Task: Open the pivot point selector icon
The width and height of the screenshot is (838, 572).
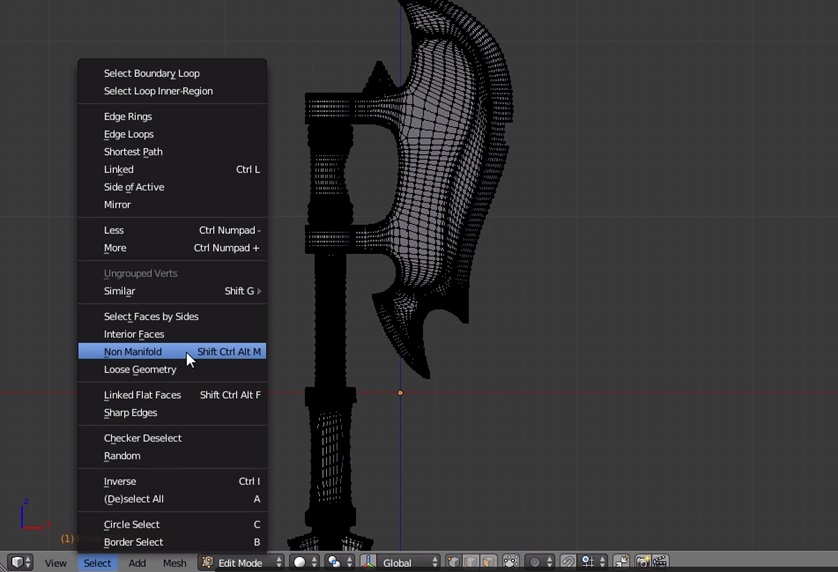Action: click(335, 562)
